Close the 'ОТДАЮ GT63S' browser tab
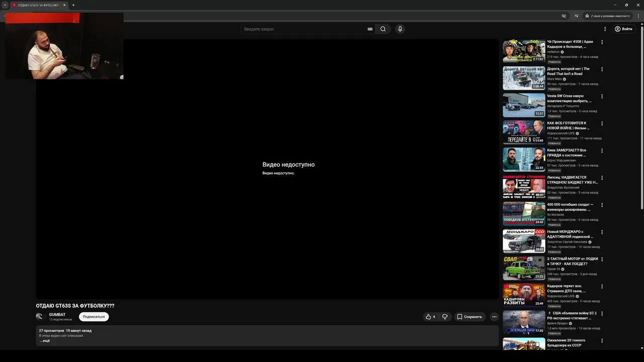644x362 pixels. pyautogui.click(x=64, y=5)
